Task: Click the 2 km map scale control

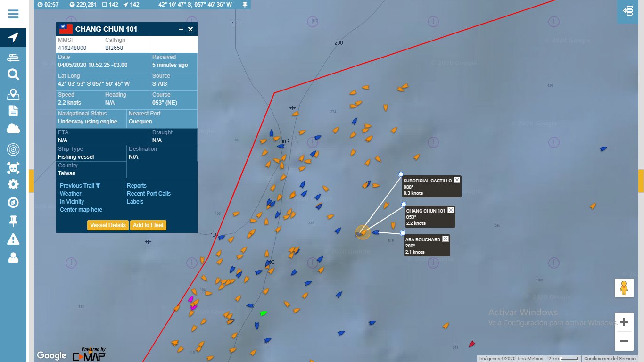Action: [x=563, y=359]
